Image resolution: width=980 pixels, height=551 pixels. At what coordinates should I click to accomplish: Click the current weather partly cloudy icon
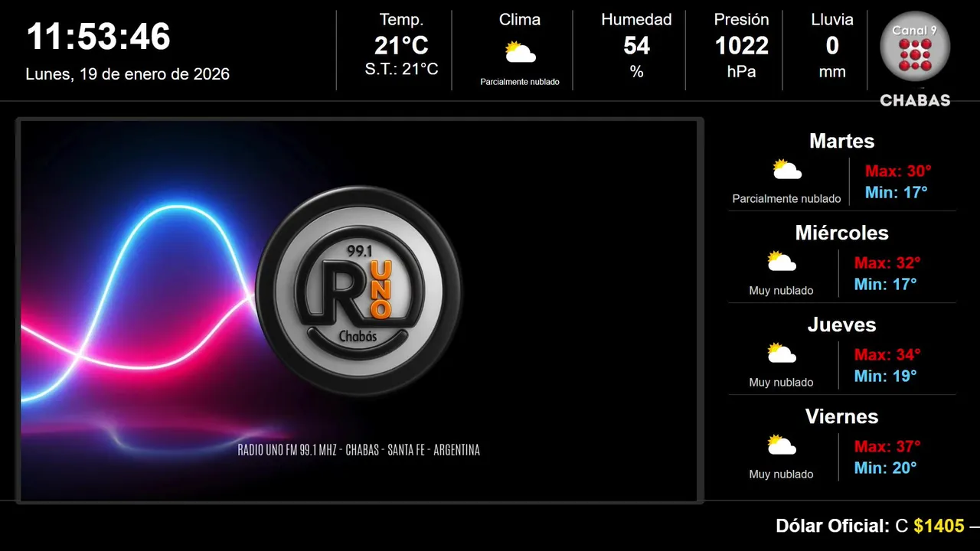coord(520,52)
